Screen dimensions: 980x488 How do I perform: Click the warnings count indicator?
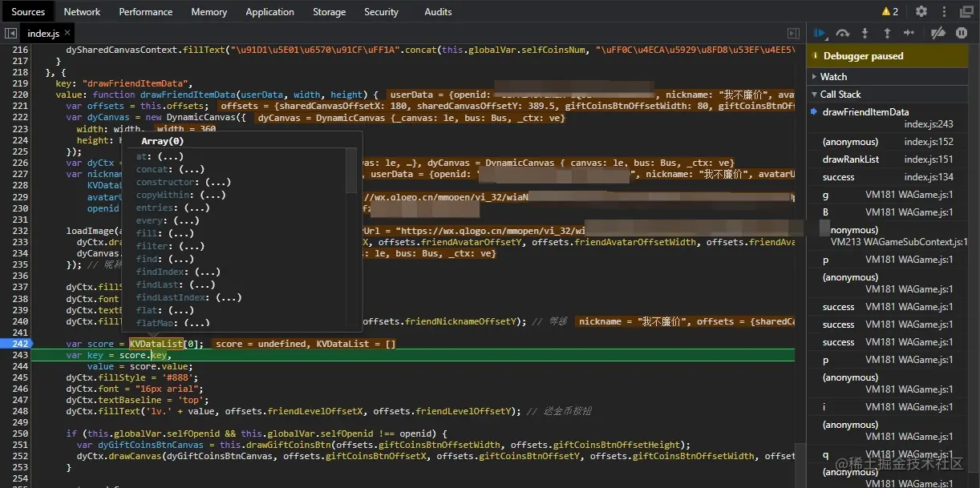[890, 11]
